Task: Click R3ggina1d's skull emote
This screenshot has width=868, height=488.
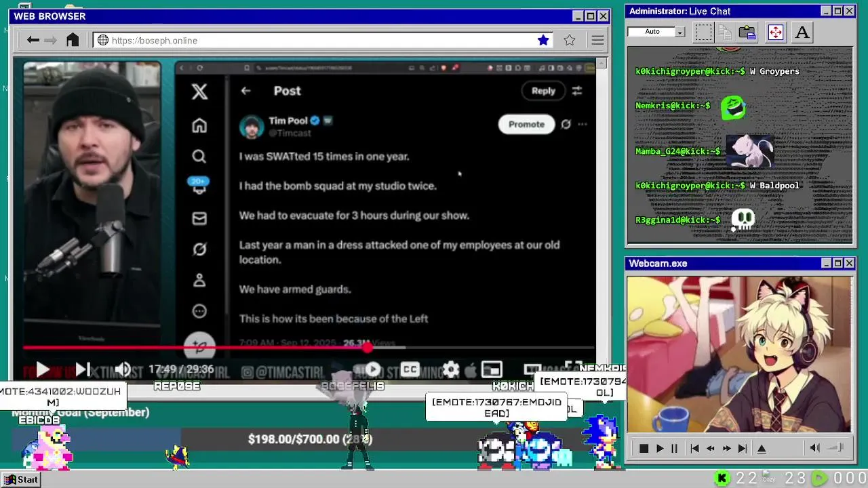Action: (743, 220)
